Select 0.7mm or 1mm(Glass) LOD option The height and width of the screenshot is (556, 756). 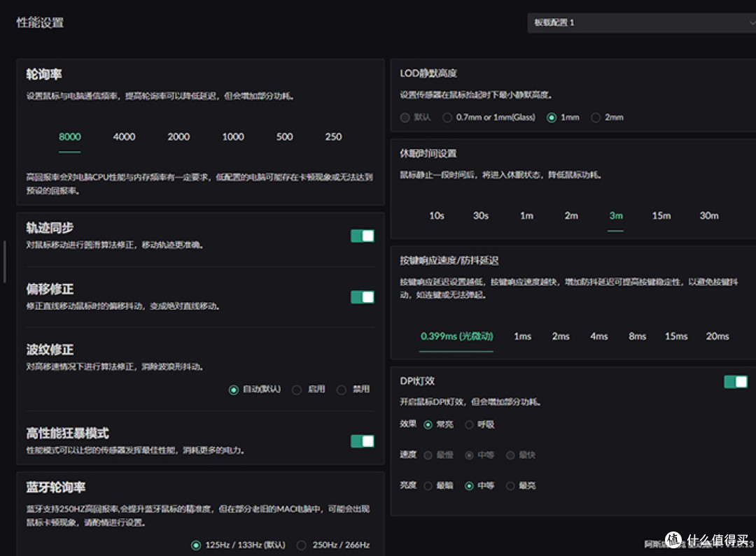pyautogui.click(x=447, y=117)
